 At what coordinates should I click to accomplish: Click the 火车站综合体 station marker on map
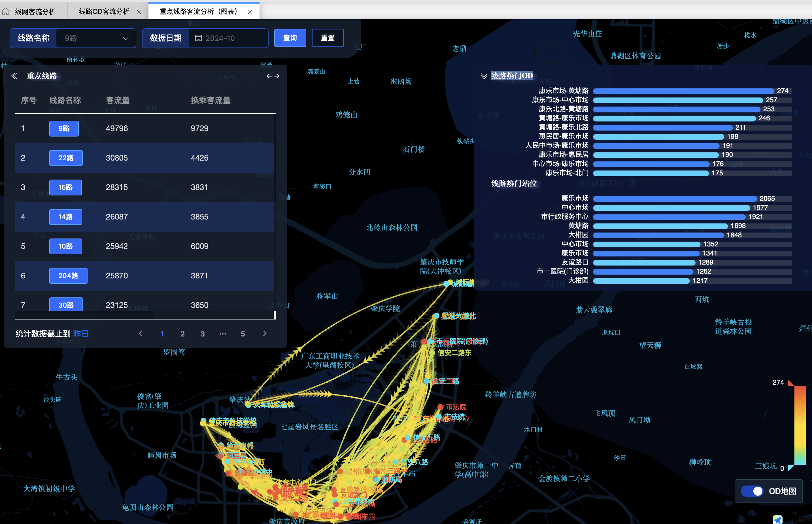[x=248, y=404]
